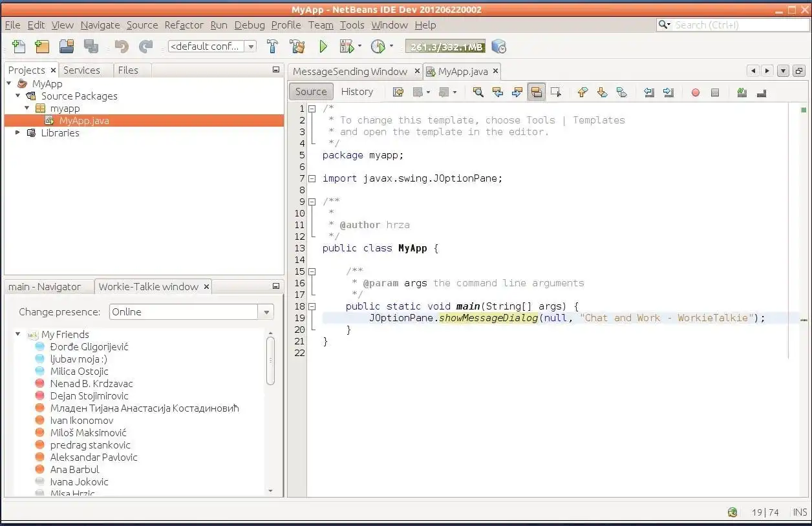The image size is (812, 526).
Task: Click the Find Selection magnifier icon
Action: click(x=478, y=92)
